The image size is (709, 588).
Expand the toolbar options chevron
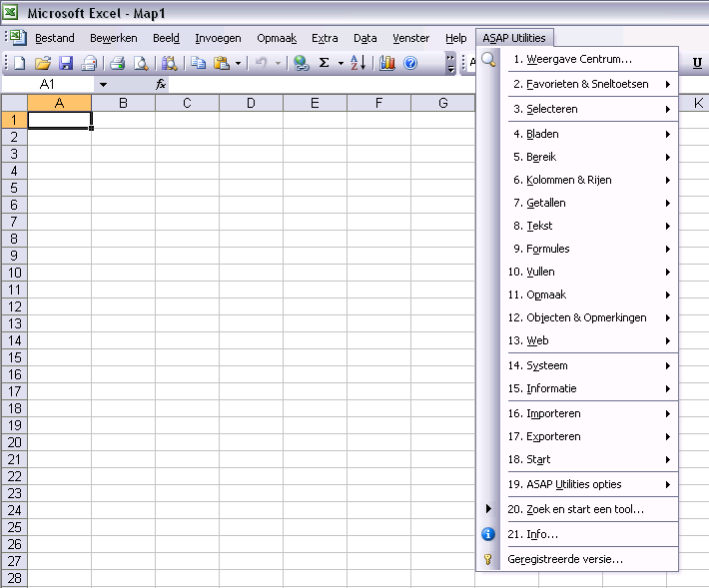pos(450,63)
